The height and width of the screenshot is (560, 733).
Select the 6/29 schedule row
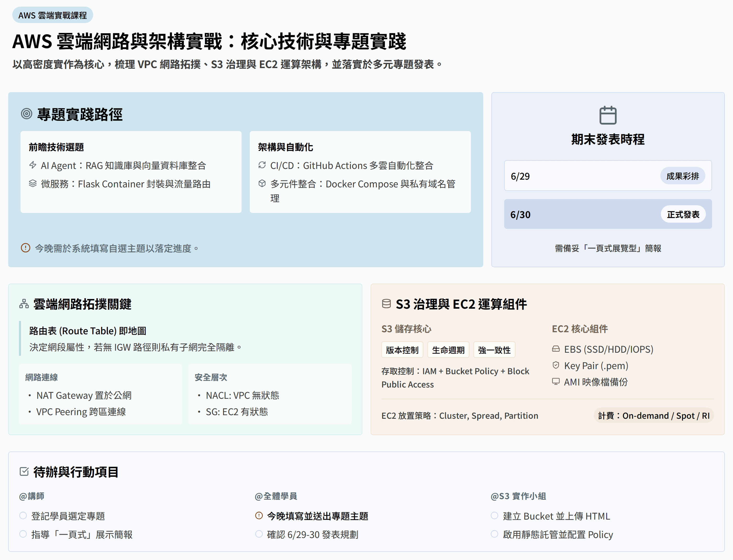(608, 176)
